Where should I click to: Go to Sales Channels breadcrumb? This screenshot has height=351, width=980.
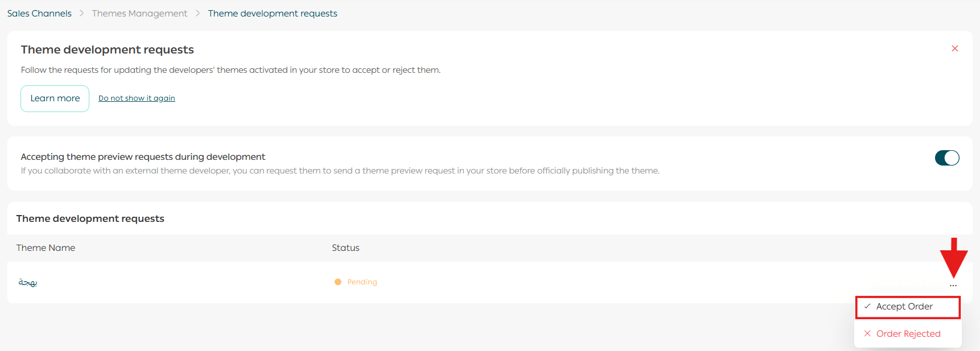click(x=39, y=13)
